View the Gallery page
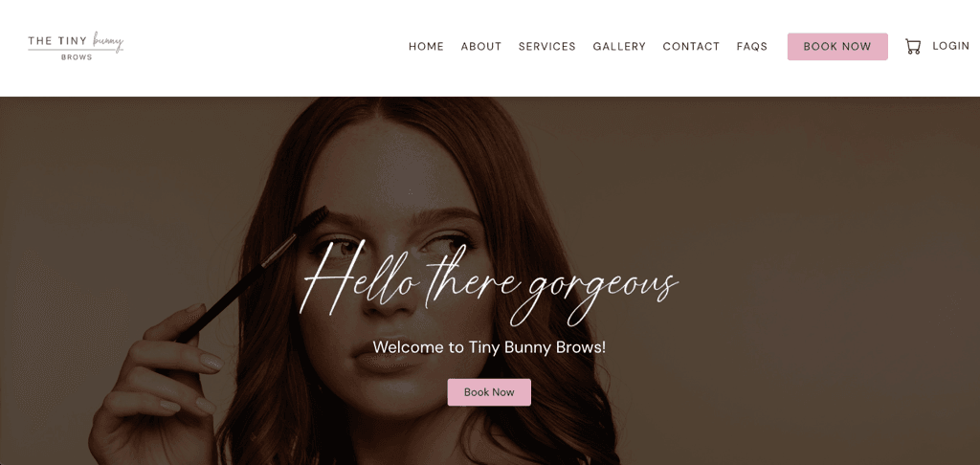The height and width of the screenshot is (465, 980). (x=619, y=46)
